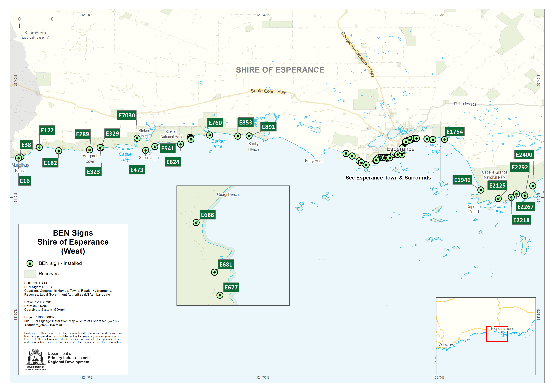
Task: Click the sign marker below E122 leader line
Action: coord(39,147)
